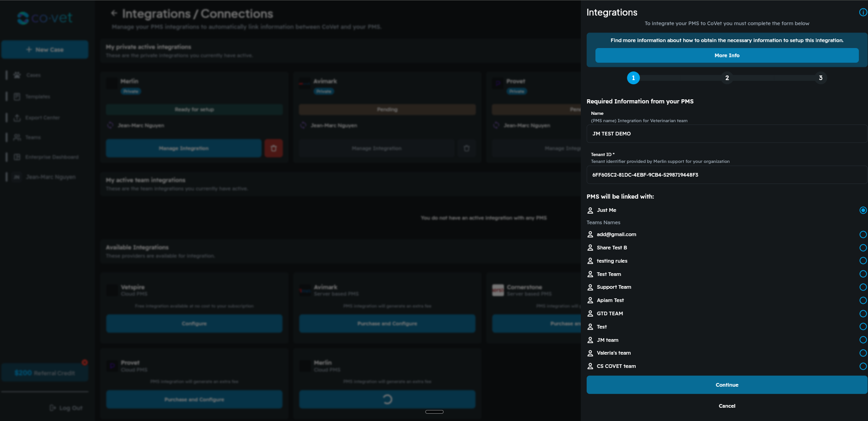Screen dimensions: 868x421
Task: Click Purchase and Configure on Provet card
Action: click(194, 399)
